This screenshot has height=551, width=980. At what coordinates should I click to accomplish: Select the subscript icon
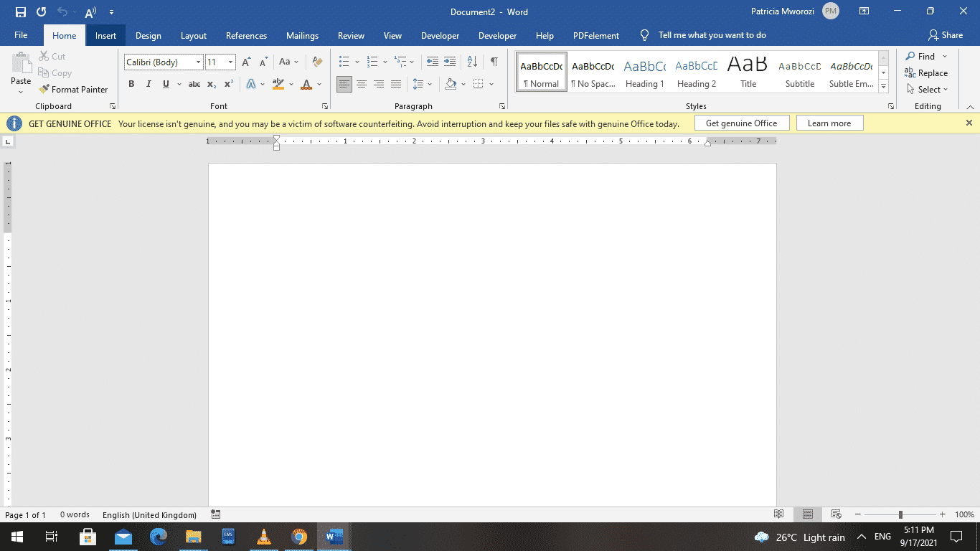coord(212,84)
